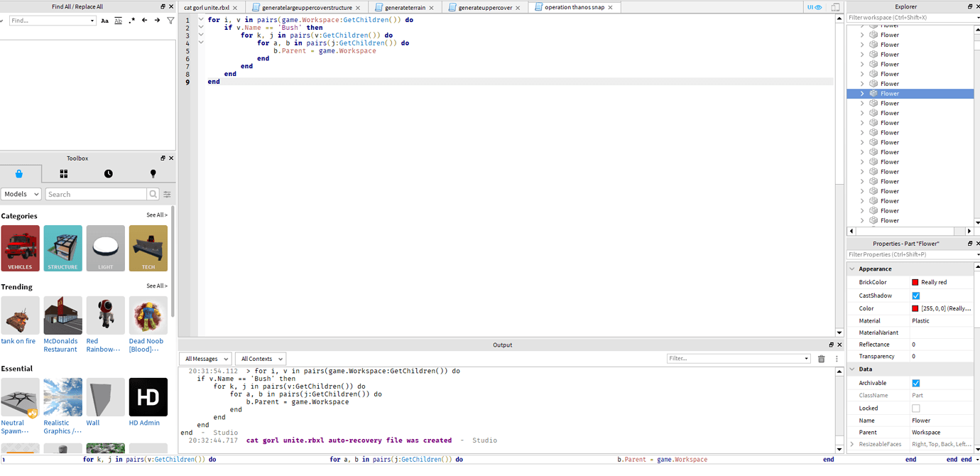Image resolution: width=980 pixels, height=476 pixels.
Task: Open Toolbox inventory clock tab icon
Action: (107, 173)
